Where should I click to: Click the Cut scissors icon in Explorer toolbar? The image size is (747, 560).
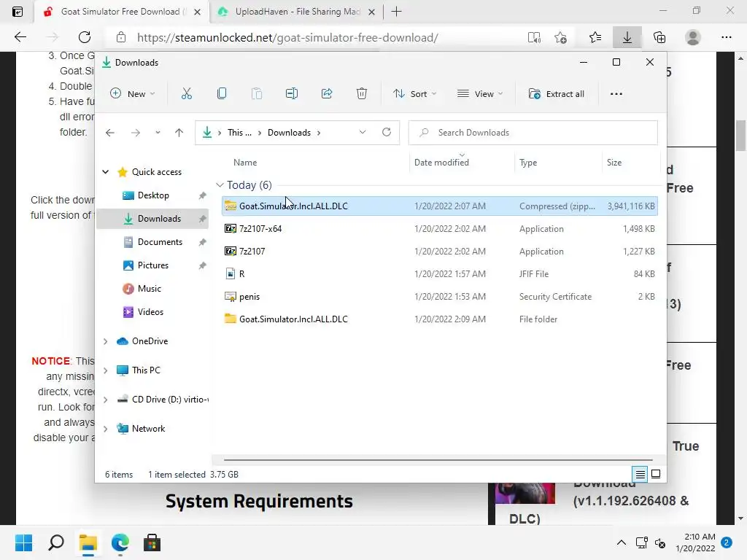(186, 94)
